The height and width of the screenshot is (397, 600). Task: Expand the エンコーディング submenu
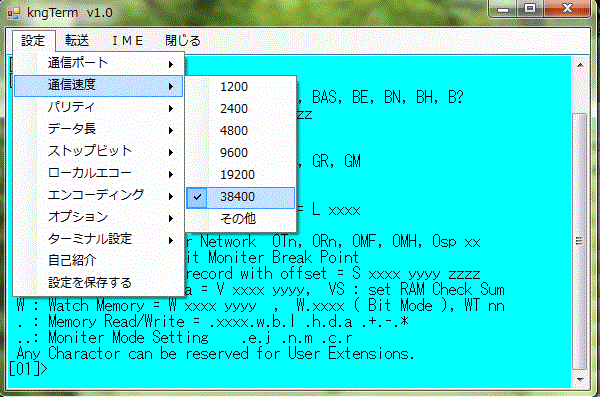click(98, 196)
